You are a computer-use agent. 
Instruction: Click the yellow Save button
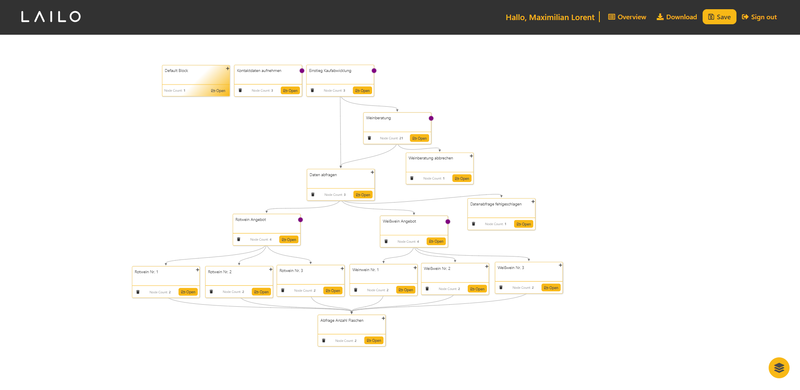click(719, 17)
